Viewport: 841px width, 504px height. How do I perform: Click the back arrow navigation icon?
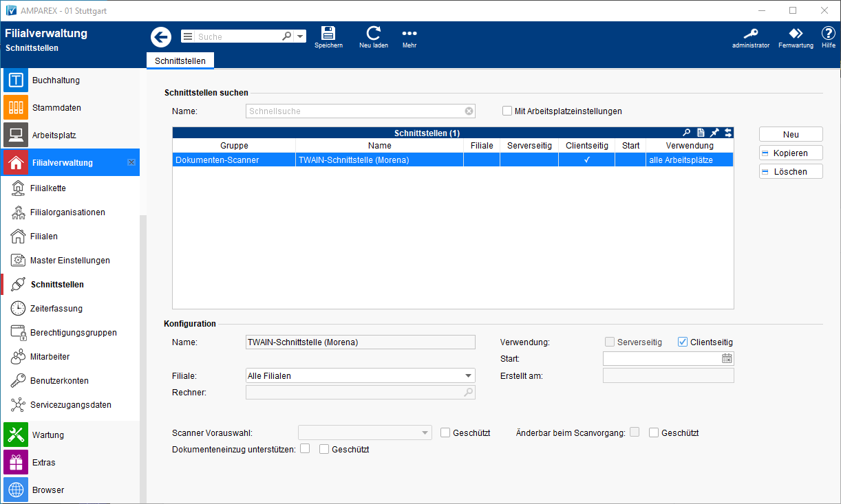coord(161,37)
